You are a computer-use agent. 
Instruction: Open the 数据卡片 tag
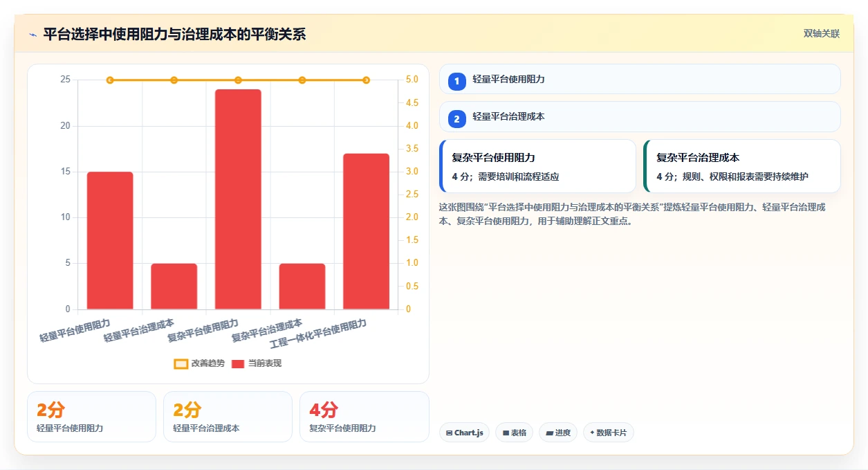[x=609, y=433]
